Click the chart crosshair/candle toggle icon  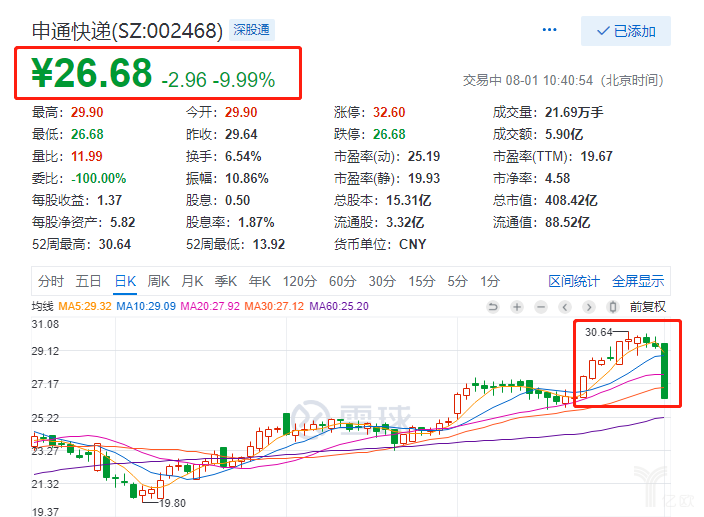[x=612, y=307]
